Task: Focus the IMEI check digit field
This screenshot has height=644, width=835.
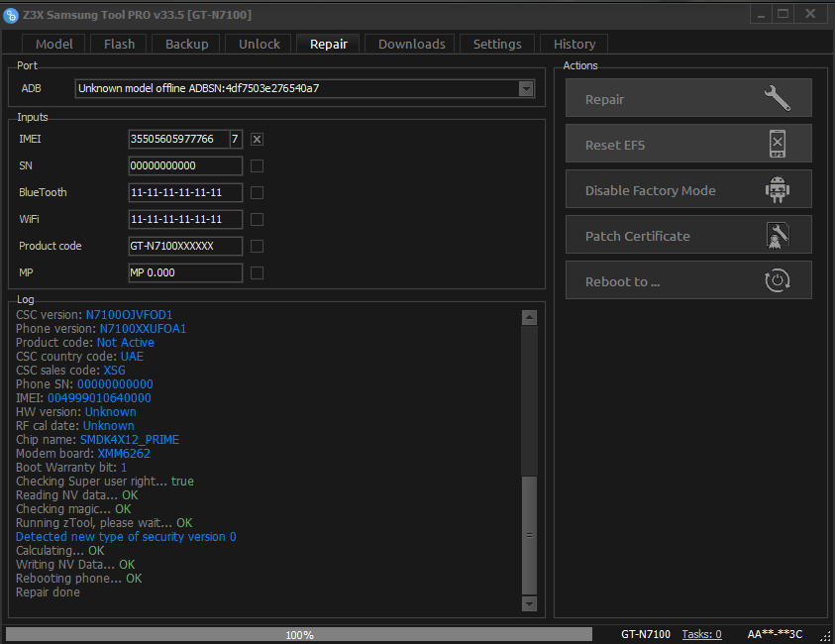Action: pos(236,140)
